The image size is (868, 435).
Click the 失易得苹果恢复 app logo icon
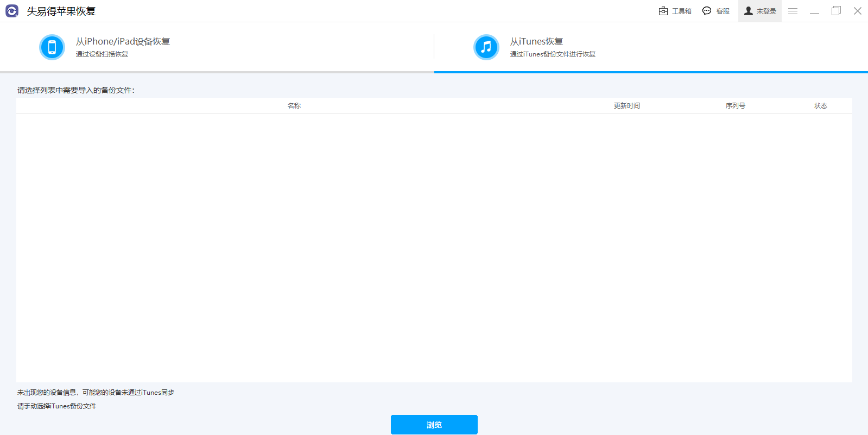(x=12, y=11)
